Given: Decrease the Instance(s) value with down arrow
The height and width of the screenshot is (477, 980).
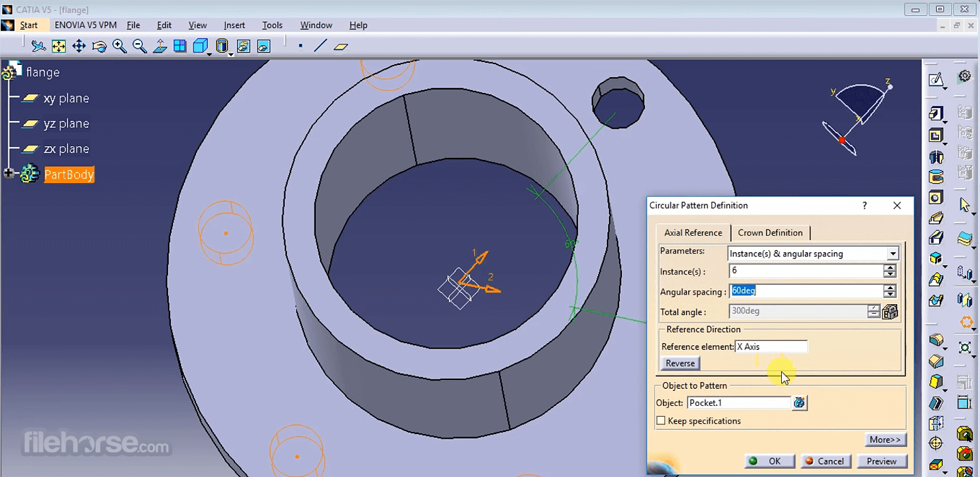Looking at the screenshot, I should tap(889, 275).
